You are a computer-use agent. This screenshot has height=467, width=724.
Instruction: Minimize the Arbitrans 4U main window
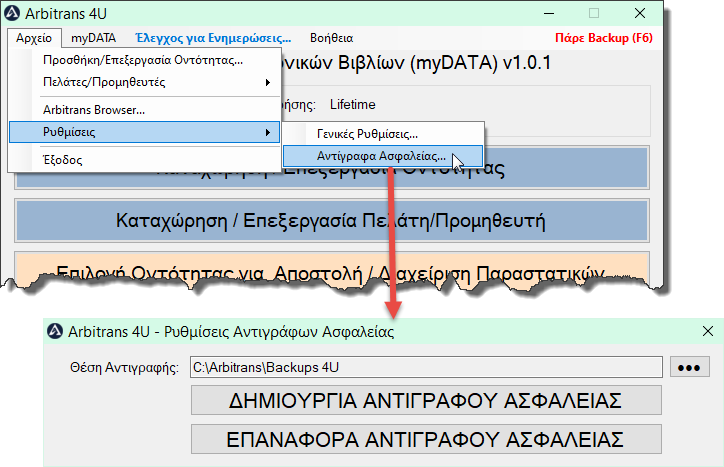(x=549, y=13)
